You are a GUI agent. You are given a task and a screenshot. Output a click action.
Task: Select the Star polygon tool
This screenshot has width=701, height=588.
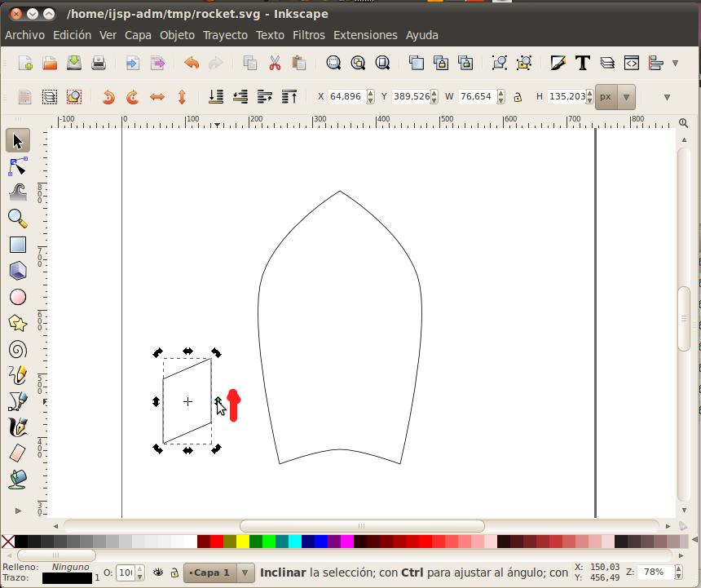[18, 323]
